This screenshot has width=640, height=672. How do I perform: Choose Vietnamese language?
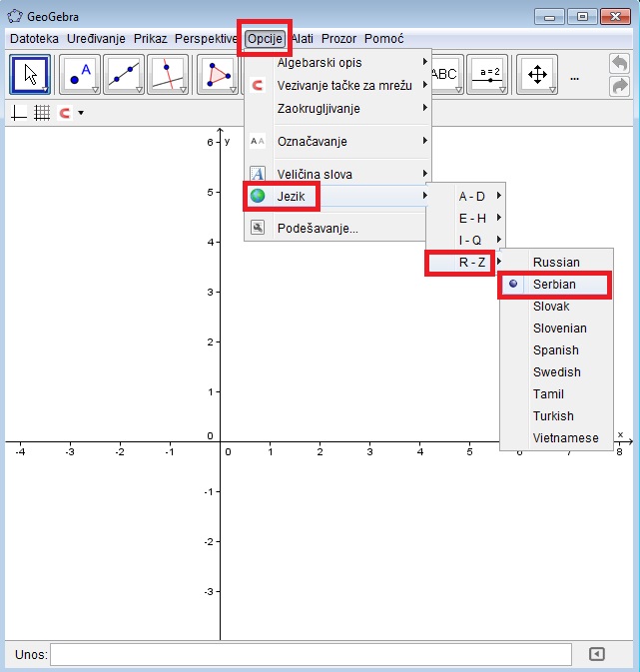(557, 438)
